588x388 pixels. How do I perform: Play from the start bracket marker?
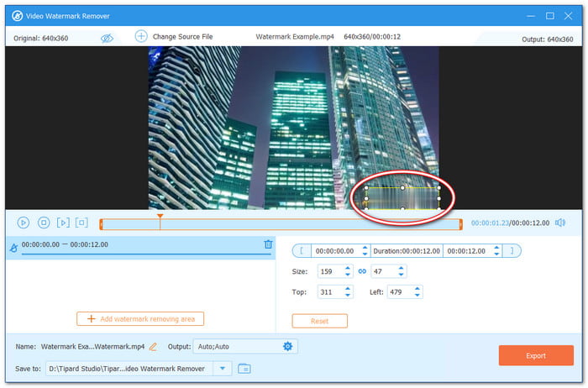click(x=63, y=223)
